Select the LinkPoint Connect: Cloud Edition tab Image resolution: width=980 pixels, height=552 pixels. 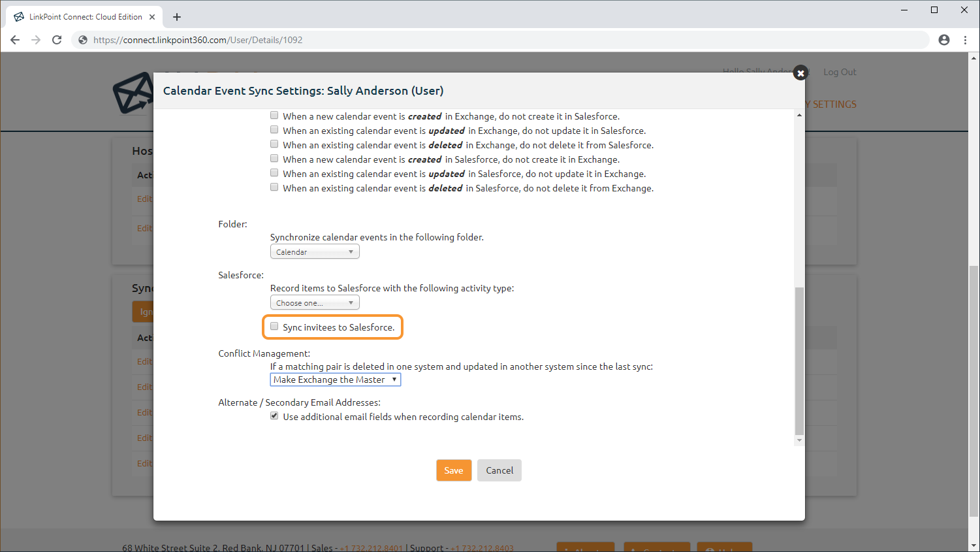tap(85, 17)
